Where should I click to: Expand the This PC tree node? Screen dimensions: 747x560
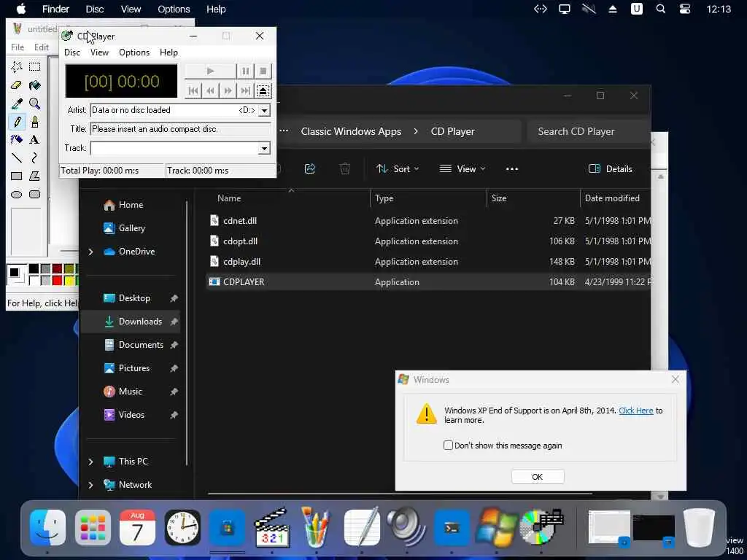tap(90, 462)
